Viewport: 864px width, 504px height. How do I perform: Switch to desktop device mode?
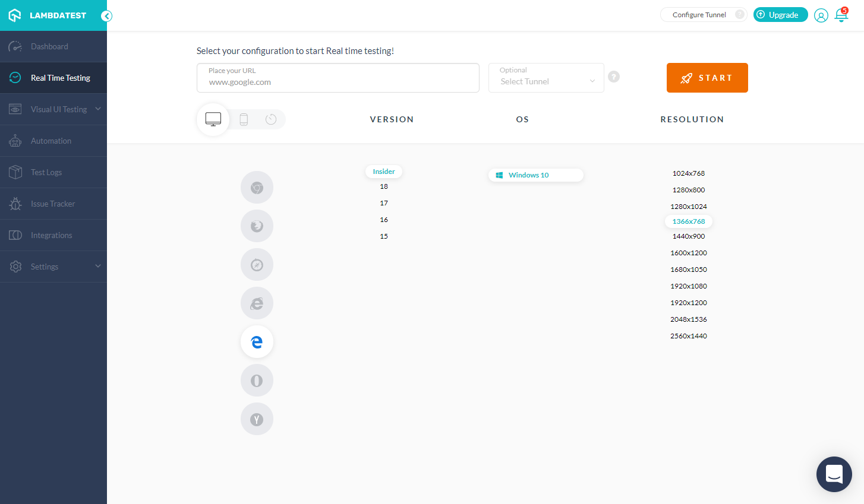(213, 119)
